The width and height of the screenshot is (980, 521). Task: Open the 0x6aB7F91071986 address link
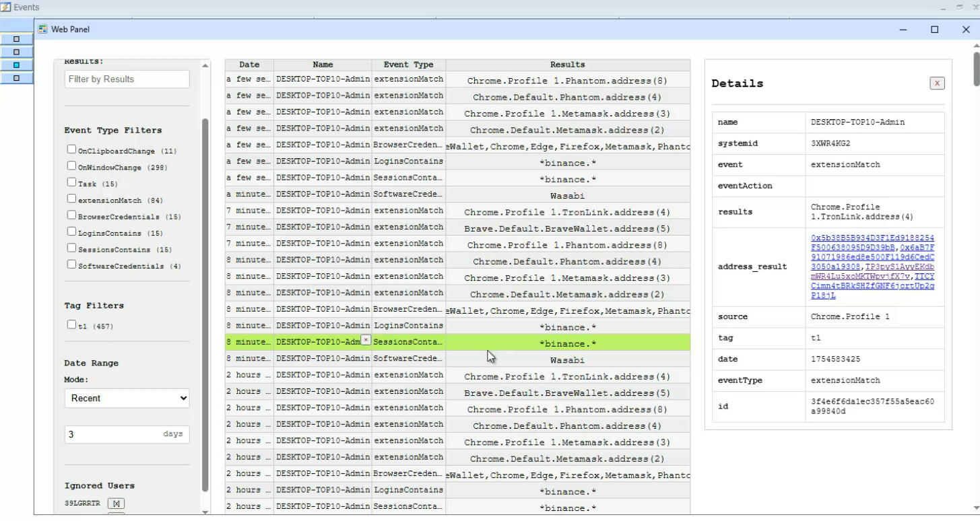tap(873, 256)
